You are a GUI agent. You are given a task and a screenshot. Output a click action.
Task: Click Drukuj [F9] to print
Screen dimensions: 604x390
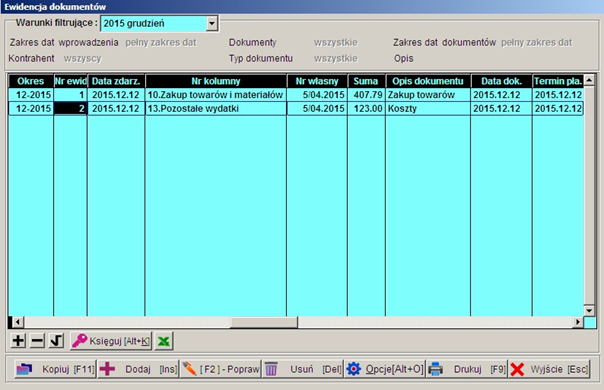(x=467, y=369)
